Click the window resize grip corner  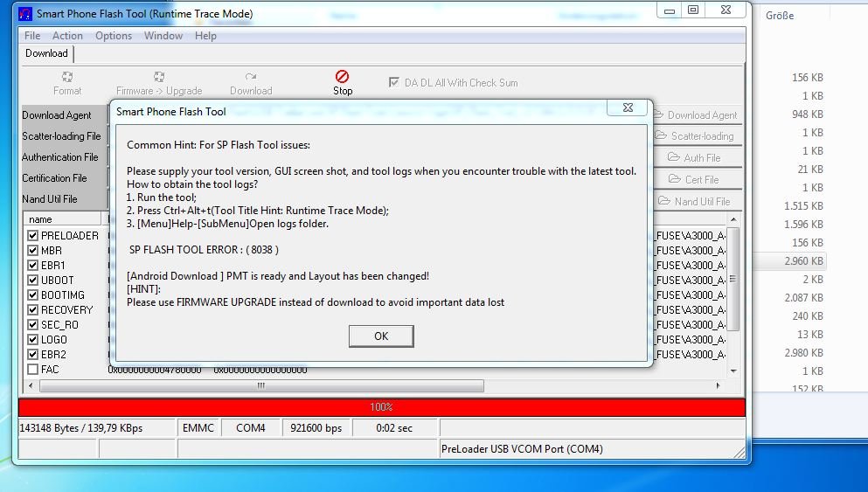coord(740,453)
